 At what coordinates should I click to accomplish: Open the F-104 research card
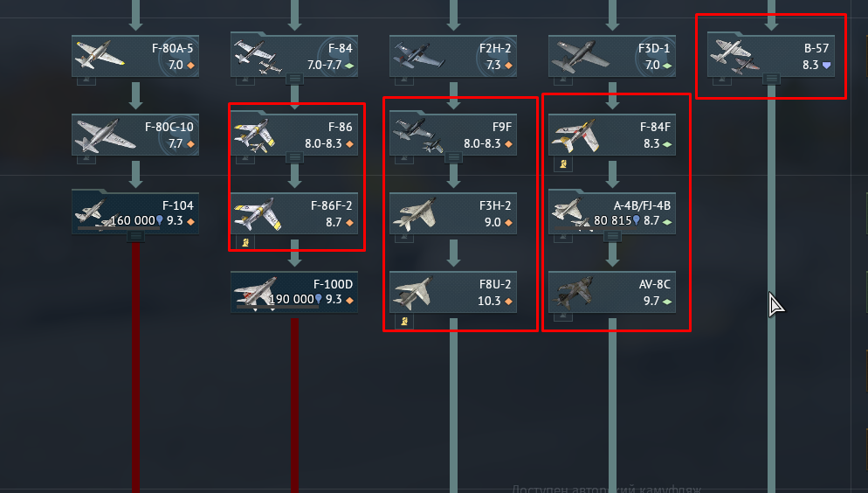pyautogui.click(x=135, y=213)
